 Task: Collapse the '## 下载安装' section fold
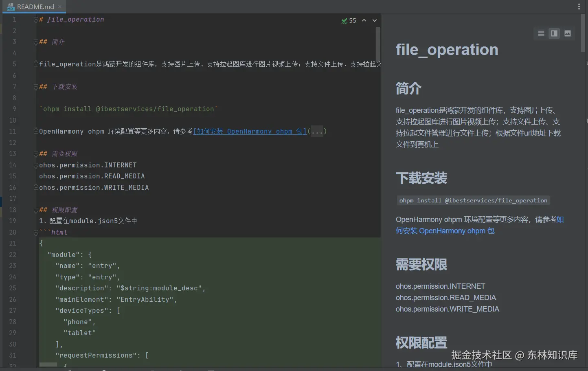(36, 87)
